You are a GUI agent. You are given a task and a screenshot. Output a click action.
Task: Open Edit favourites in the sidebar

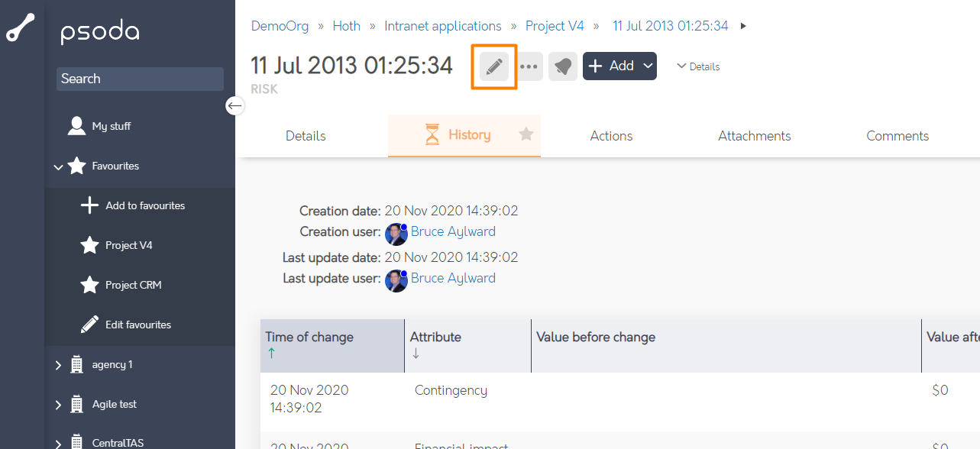coord(137,325)
